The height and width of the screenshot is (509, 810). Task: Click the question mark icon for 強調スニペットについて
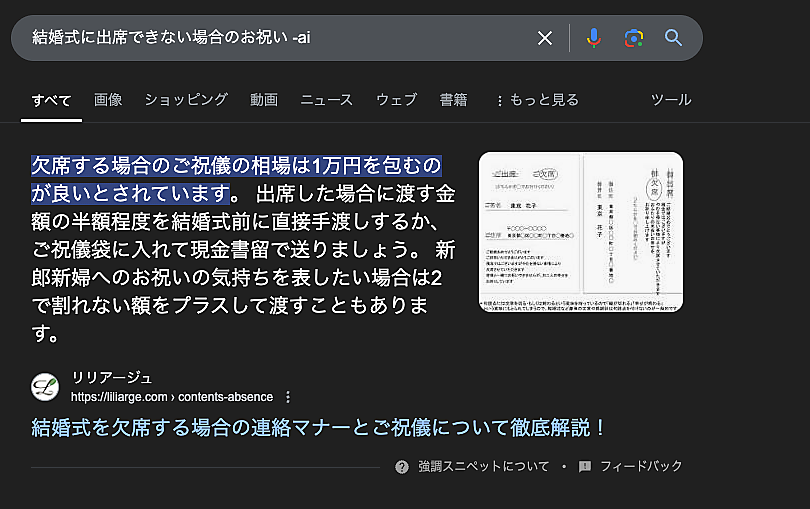tap(402, 467)
